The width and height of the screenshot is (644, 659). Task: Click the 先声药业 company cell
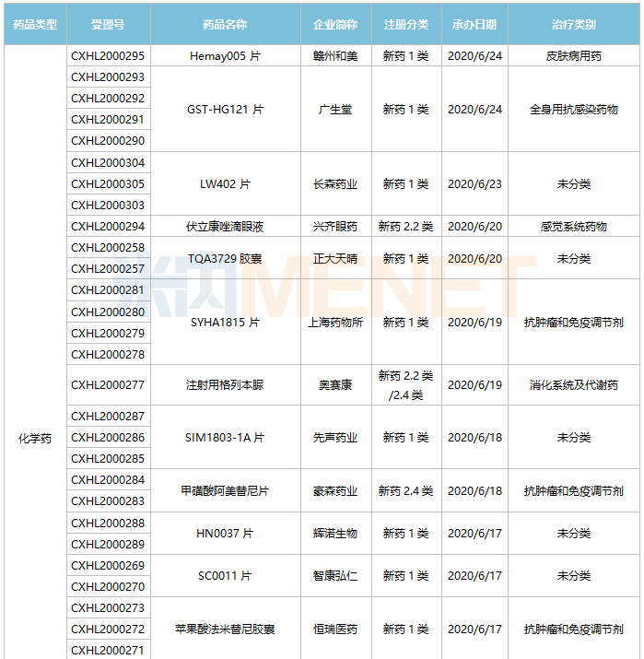point(335,438)
